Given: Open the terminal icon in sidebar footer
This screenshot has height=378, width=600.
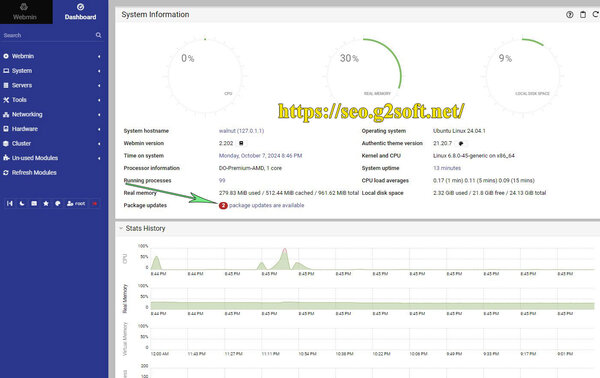Looking at the screenshot, I should click(x=34, y=204).
